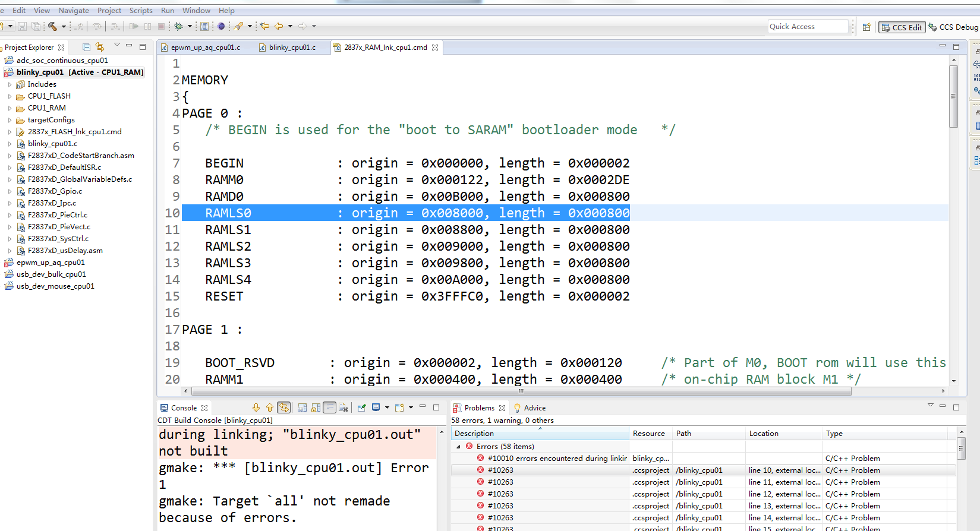Sort problems by Description column header
This screenshot has height=531, width=980.
pos(540,434)
